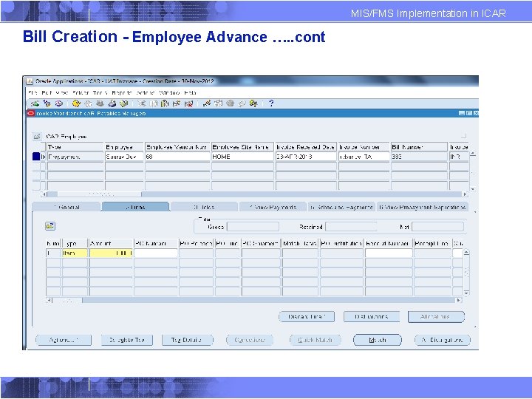Image resolution: width=532 pixels, height=399 pixels.
Task: Switch to the Scheduled Payments tab
Action: coord(341,207)
